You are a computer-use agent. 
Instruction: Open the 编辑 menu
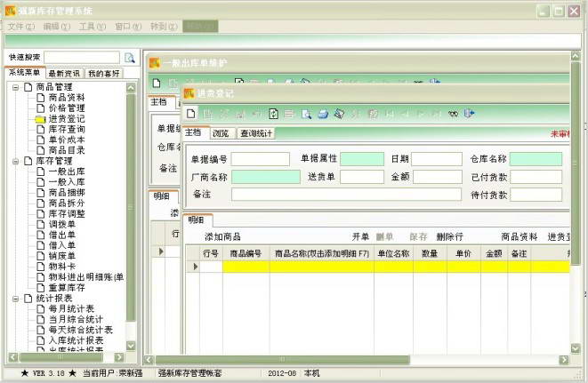point(57,27)
